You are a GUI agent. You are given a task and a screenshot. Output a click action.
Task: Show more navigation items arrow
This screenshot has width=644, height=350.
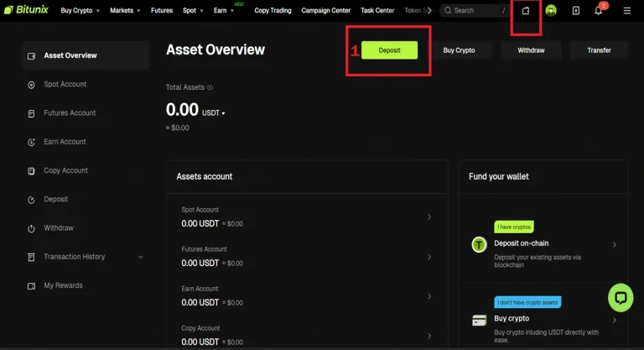429,10
